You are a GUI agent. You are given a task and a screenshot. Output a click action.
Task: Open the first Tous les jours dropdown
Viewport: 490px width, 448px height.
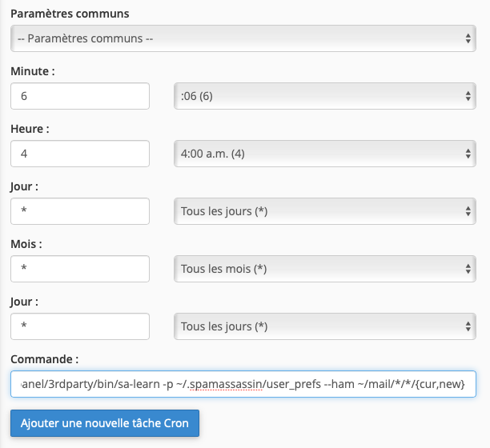(325, 211)
